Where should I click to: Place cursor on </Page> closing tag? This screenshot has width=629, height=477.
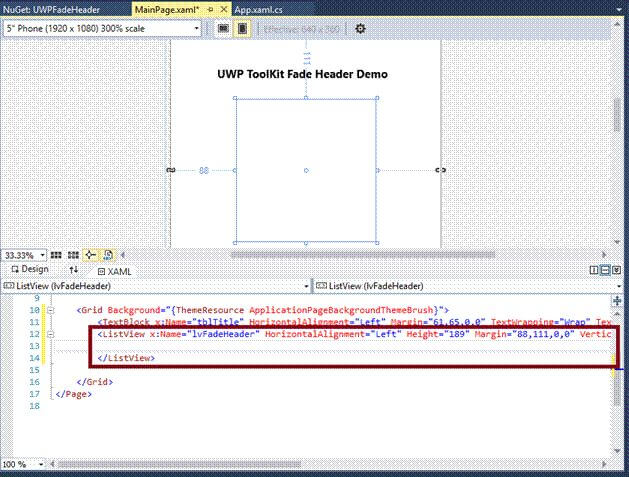73,394
